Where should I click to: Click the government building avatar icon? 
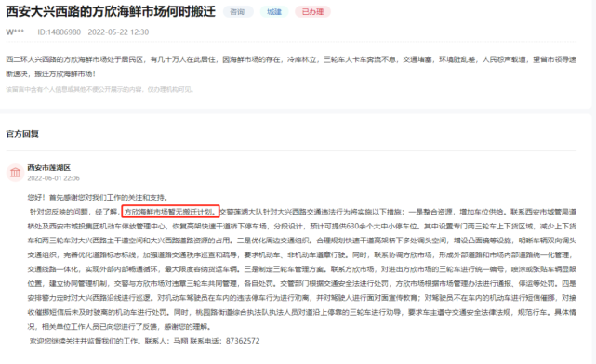(x=15, y=173)
